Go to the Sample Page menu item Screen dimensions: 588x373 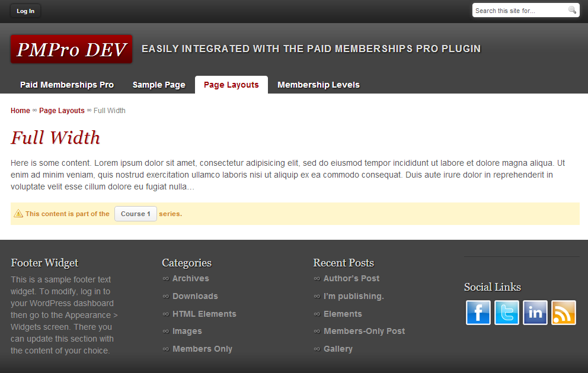point(159,85)
